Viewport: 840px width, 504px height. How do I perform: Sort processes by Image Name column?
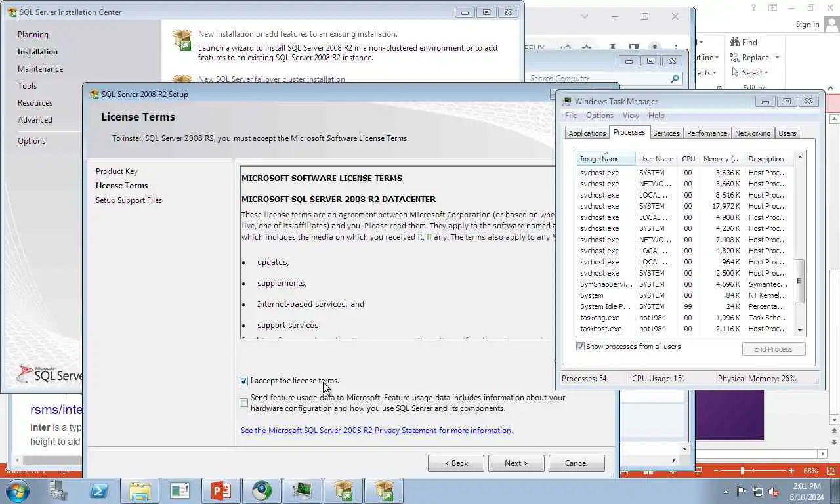(x=606, y=158)
